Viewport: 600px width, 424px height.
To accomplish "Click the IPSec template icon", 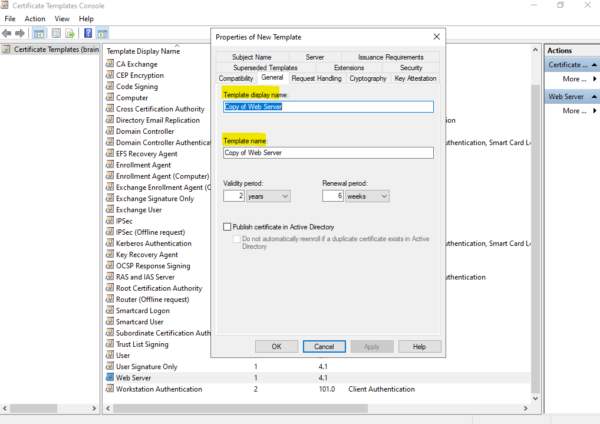I will 110,220.
